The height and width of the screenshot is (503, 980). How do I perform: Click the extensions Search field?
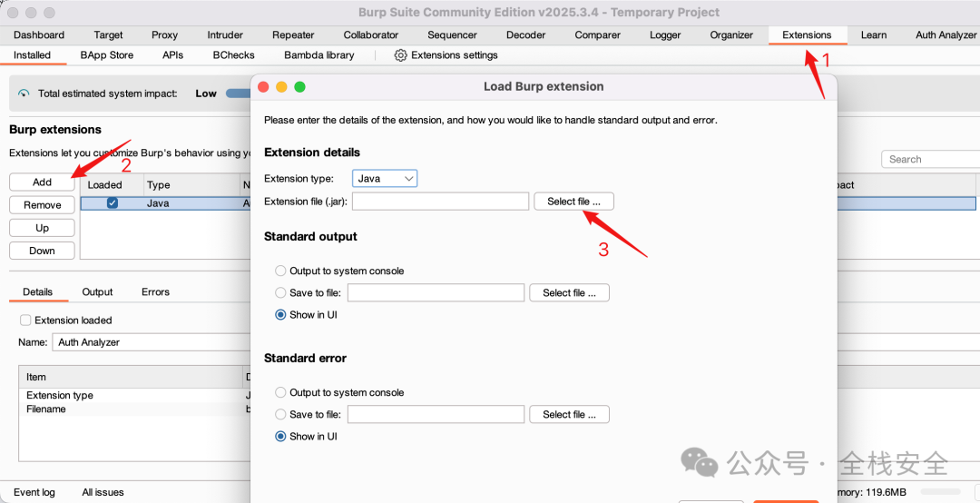point(931,160)
